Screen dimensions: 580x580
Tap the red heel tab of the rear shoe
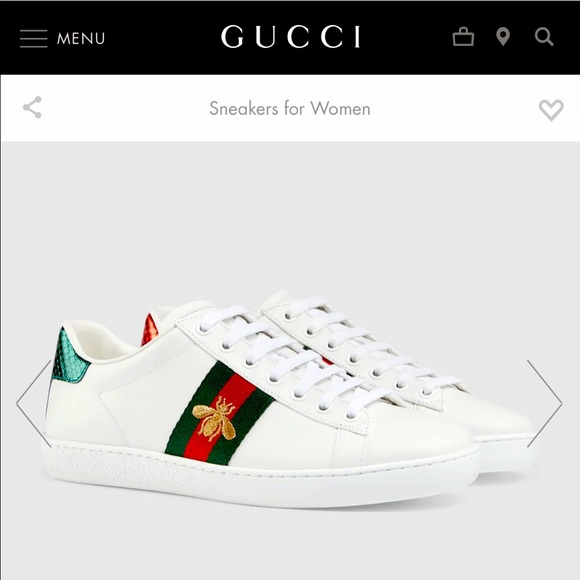pyautogui.click(x=150, y=330)
